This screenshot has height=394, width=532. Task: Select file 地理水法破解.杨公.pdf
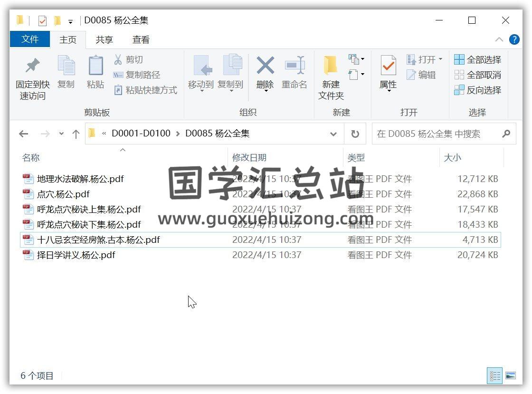(x=80, y=179)
